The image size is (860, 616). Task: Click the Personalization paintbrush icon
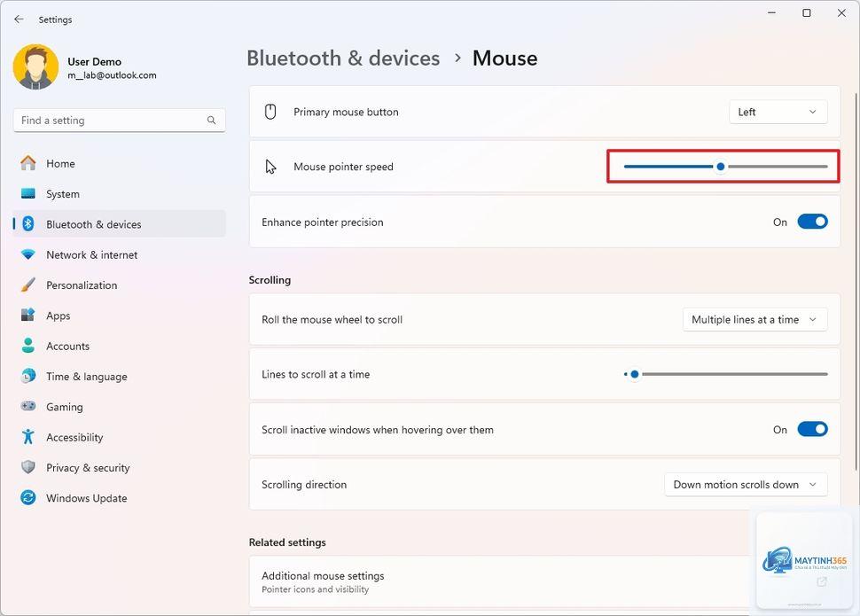tap(28, 285)
